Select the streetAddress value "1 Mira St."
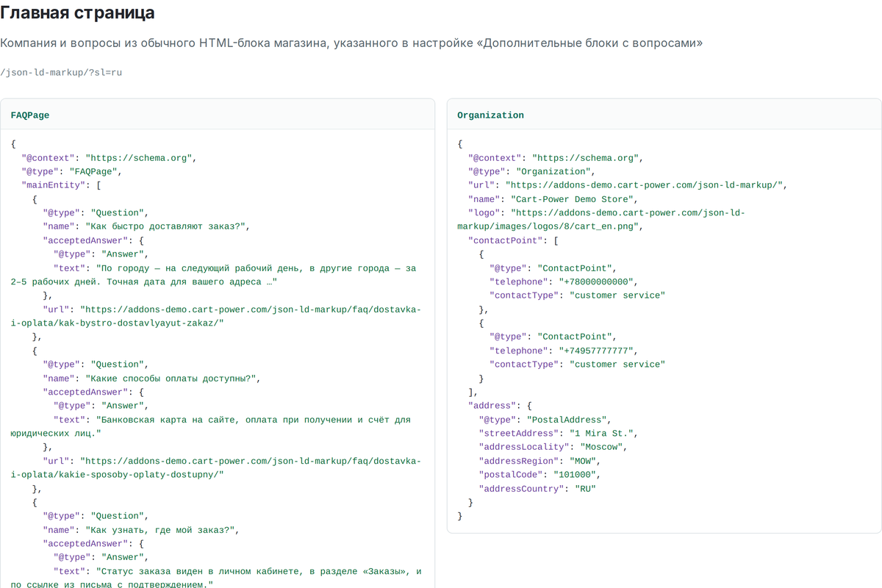Screen dimensions: 882x588 [x=602, y=433]
